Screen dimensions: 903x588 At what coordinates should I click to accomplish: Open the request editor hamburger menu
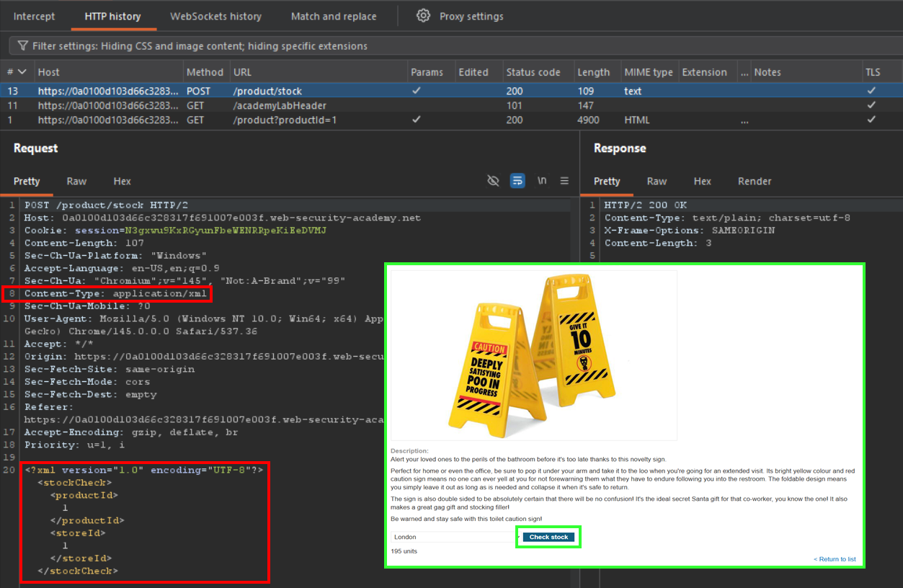pos(564,181)
